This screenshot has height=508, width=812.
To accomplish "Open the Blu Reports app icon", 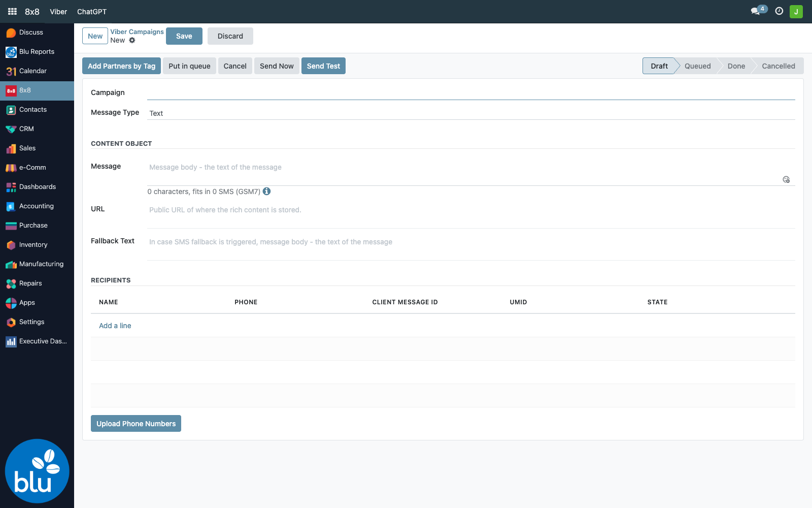I will tap(11, 52).
